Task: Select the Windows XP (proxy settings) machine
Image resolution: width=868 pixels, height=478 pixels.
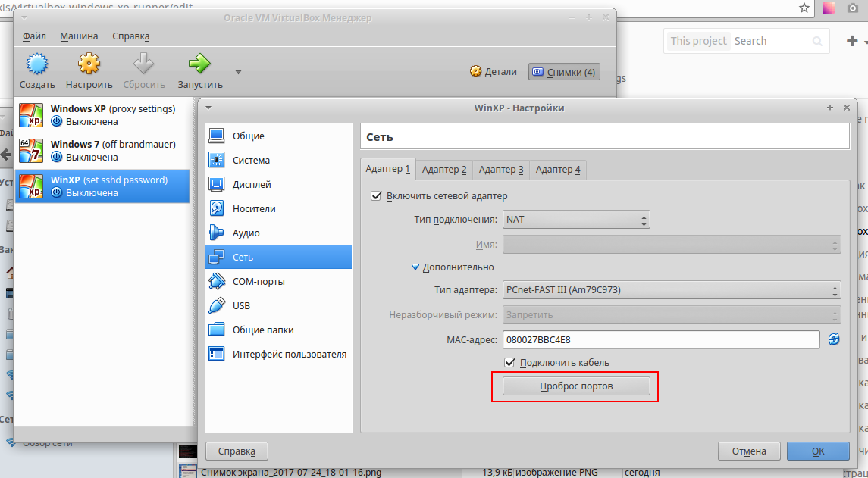Action: (102, 115)
